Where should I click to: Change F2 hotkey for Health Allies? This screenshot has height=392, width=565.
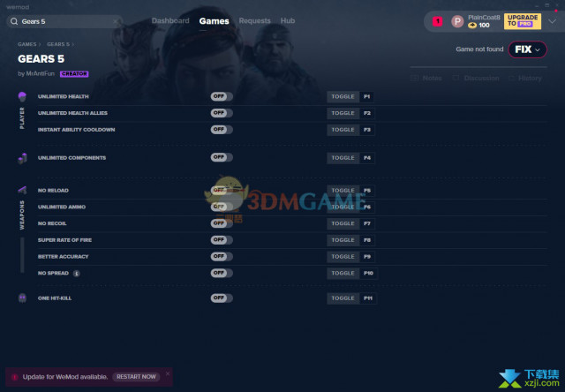pos(367,113)
